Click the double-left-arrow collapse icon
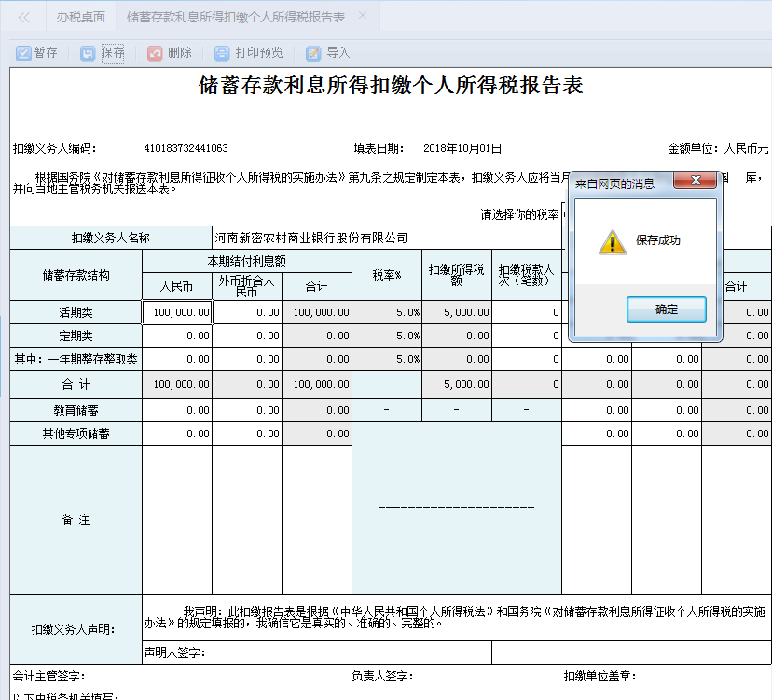Viewport: 772px width, 700px height. 23,16
